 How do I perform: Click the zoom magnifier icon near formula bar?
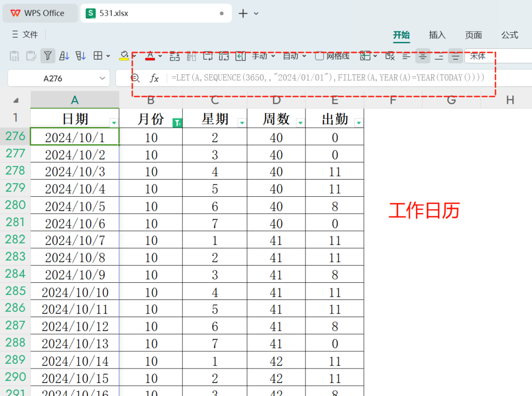coord(135,78)
